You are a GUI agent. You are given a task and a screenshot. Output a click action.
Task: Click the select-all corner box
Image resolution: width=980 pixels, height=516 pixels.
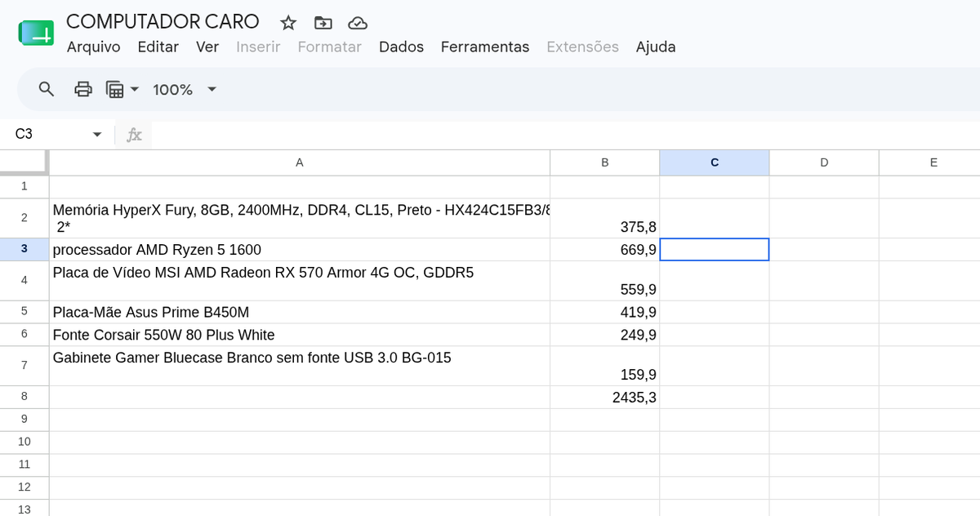[24, 162]
